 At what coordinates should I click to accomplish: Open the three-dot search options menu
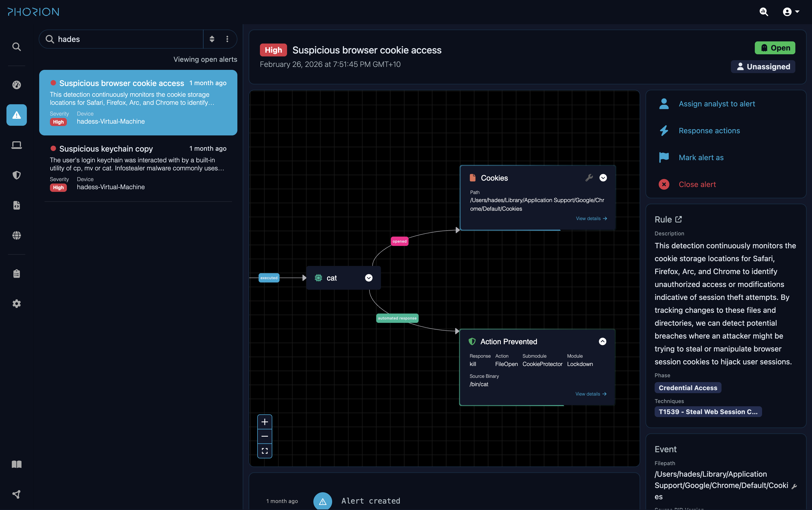[227, 39]
